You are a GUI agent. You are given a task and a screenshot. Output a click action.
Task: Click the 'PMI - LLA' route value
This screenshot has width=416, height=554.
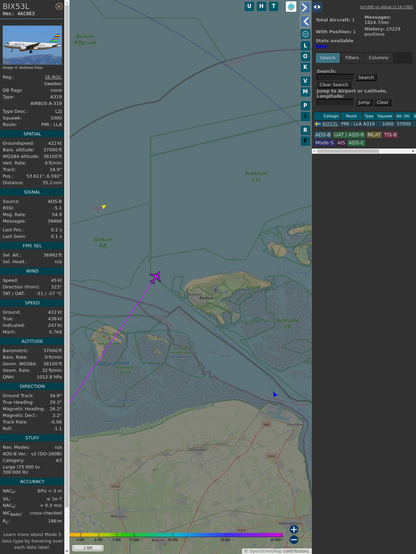pos(51,124)
